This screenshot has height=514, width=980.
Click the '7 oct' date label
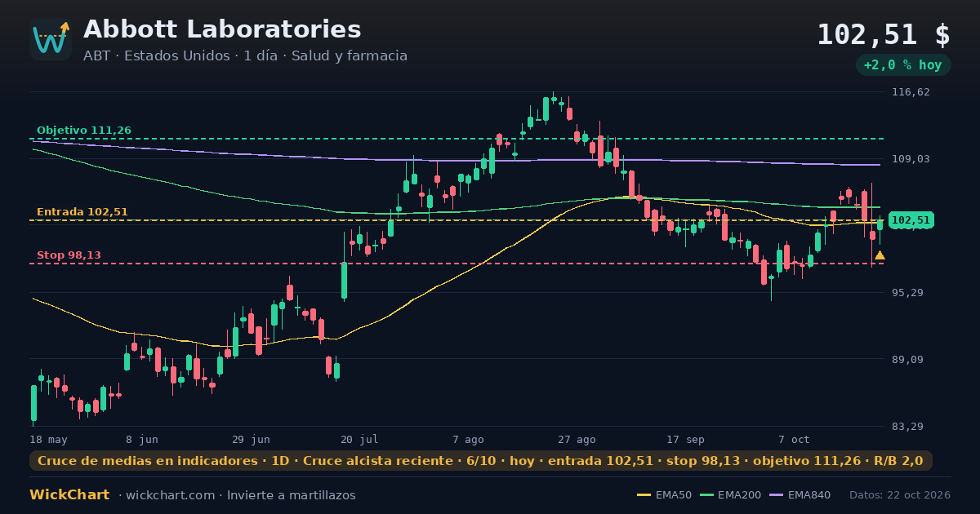tap(794, 439)
